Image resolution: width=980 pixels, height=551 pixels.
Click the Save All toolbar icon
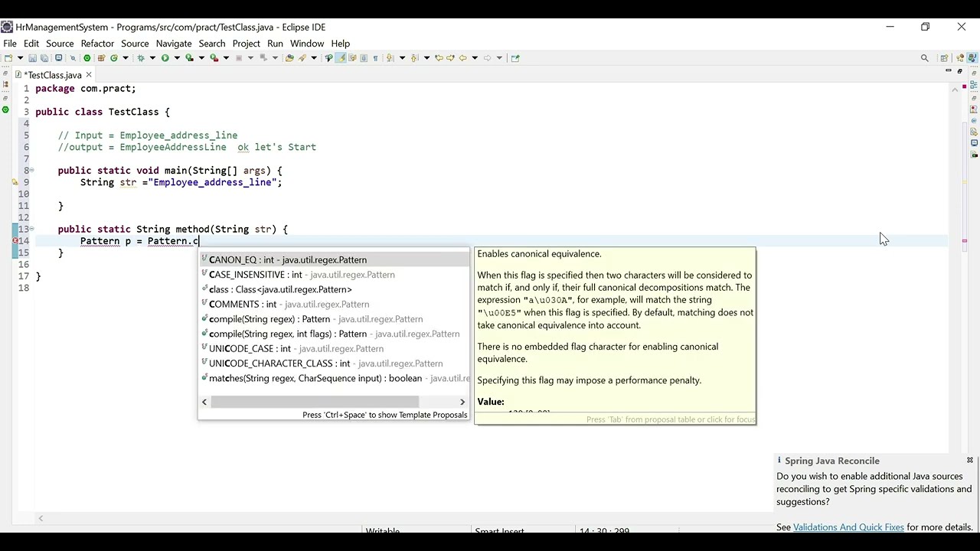pos(44,57)
